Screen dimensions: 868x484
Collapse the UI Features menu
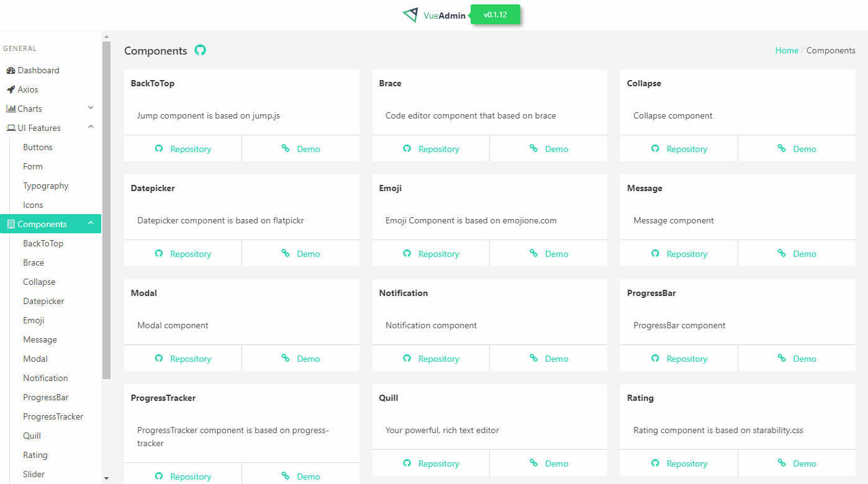[x=91, y=127]
